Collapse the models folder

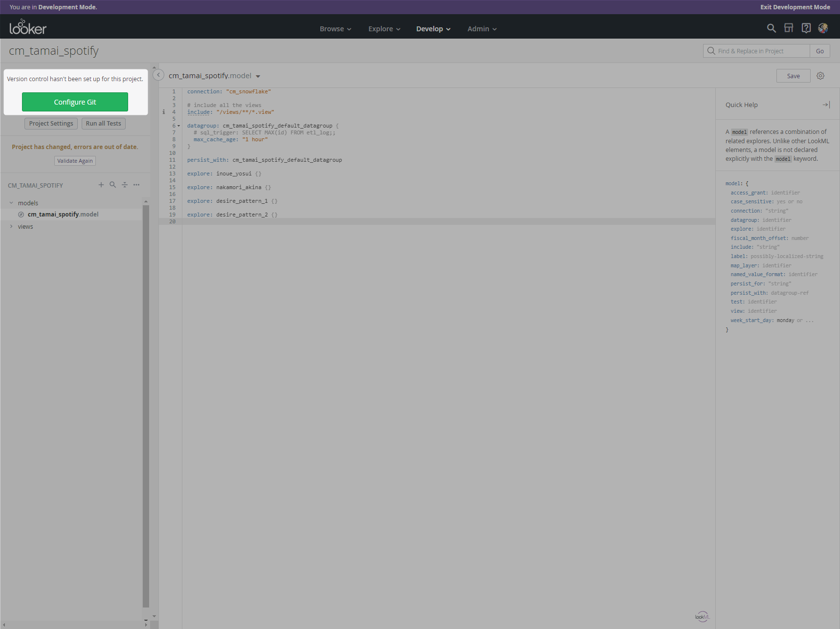pyautogui.click(x=11, y=202)
